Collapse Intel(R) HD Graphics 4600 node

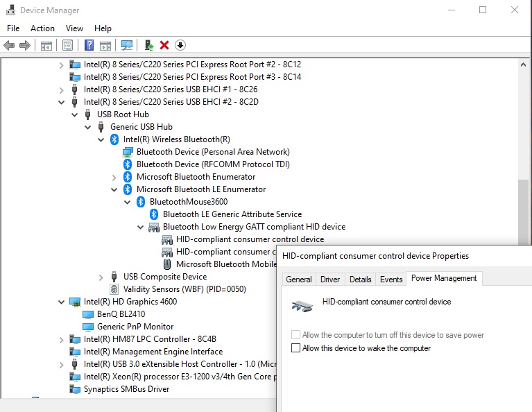62,302
